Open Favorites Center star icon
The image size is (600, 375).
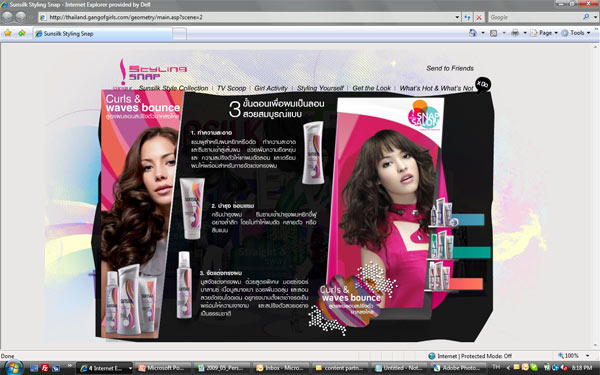[x=8, y=33]
